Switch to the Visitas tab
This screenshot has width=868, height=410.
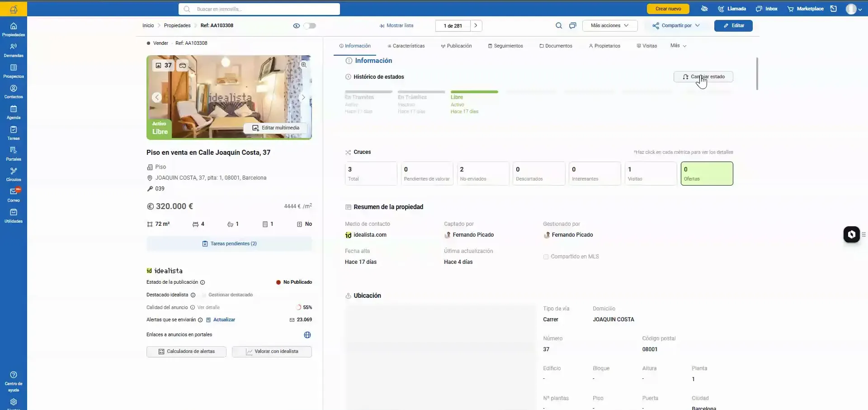tap(647, 46)
